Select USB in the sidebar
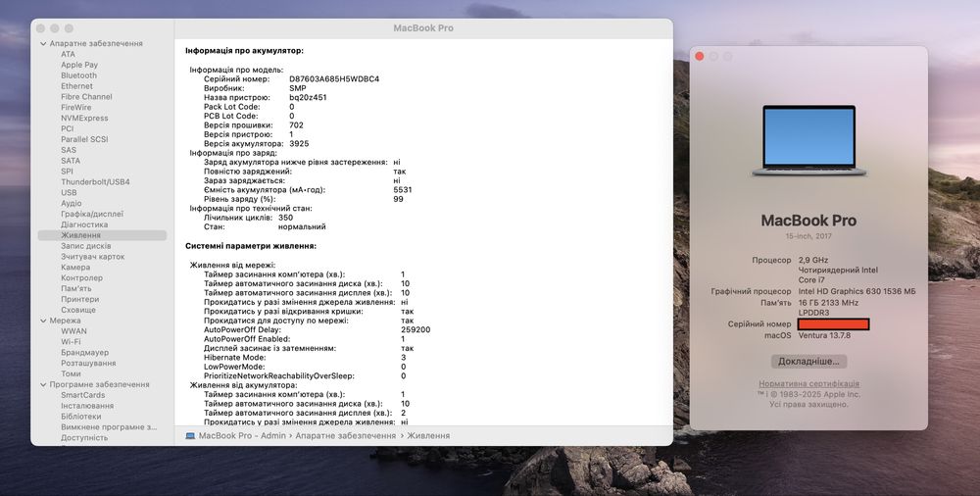The width and height of the screenshot is (980, 496). click(x=69, y=193)
